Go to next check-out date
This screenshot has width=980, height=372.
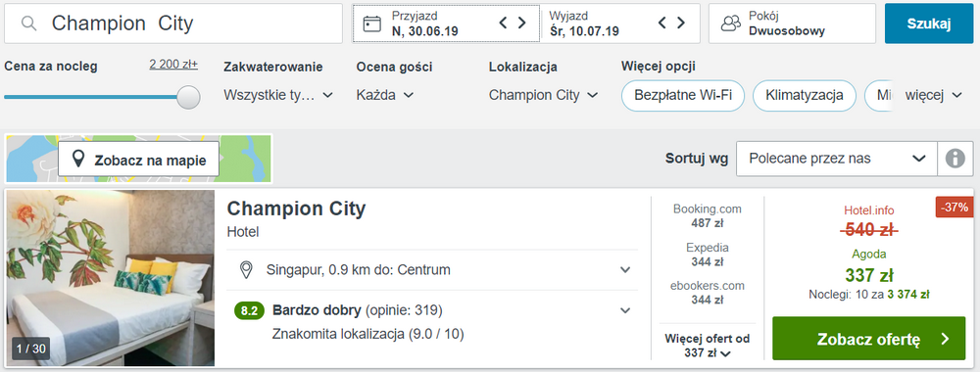pos(681,23)
